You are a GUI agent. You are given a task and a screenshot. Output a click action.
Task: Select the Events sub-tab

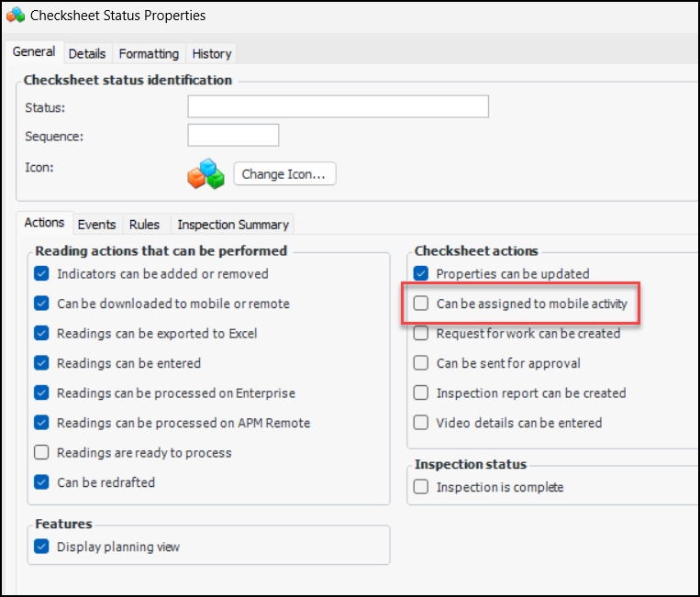point(96,224)
